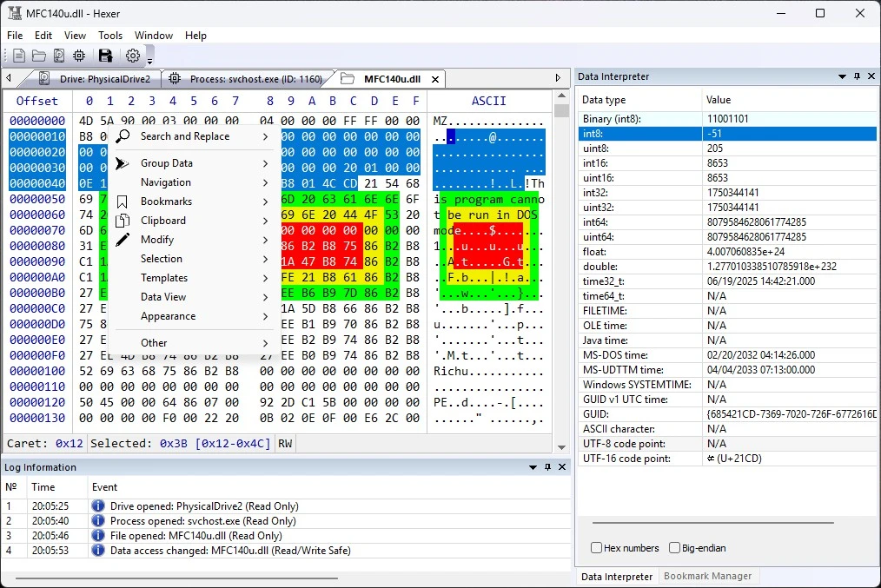Viewport: 881px width, 588px height.
Task: Pin the Log Information panel
Action: click(x=547, y=467)
